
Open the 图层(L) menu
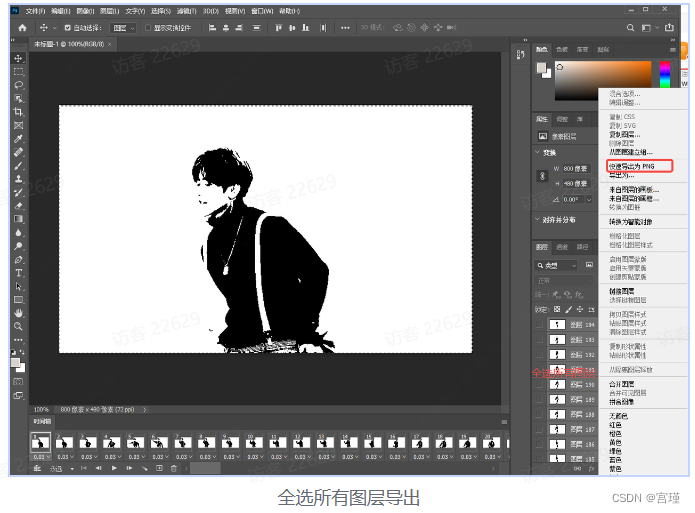point(109,11)
